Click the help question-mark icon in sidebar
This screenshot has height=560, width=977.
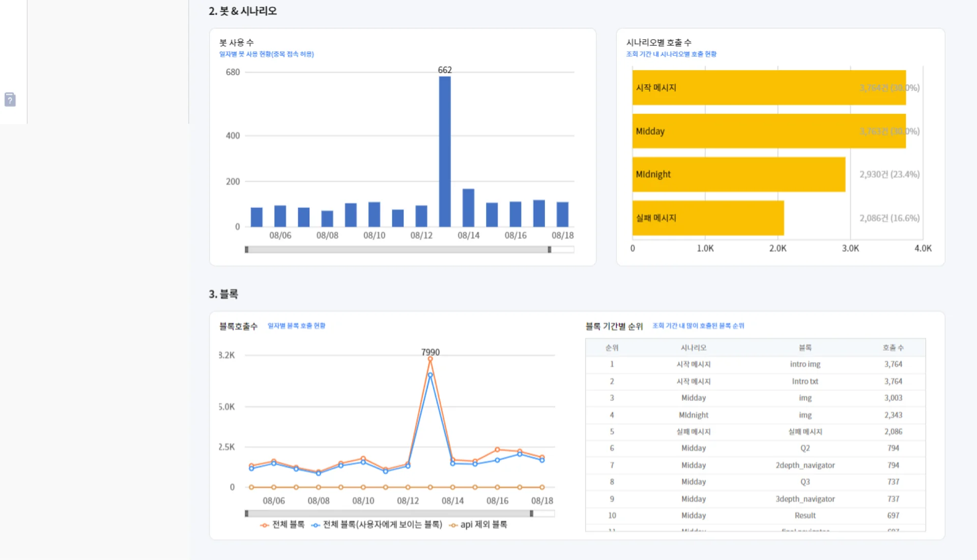10,99
